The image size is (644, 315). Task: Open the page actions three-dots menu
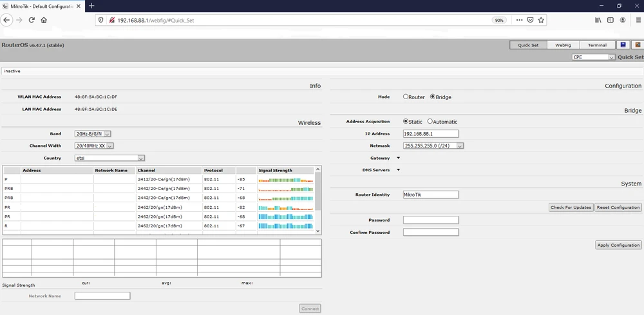coord(519,20)
